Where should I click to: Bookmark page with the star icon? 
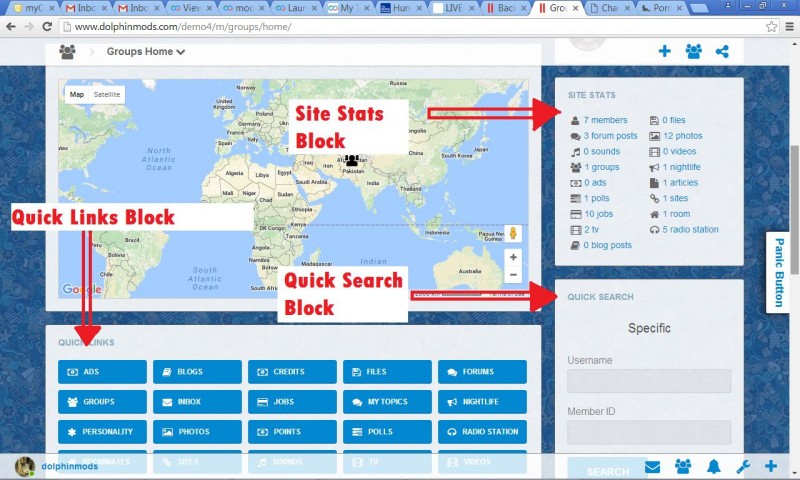771,27
